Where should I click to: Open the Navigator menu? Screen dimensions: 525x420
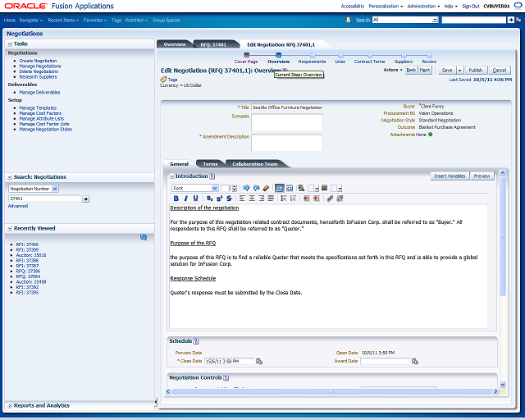(x=31, y=20)
